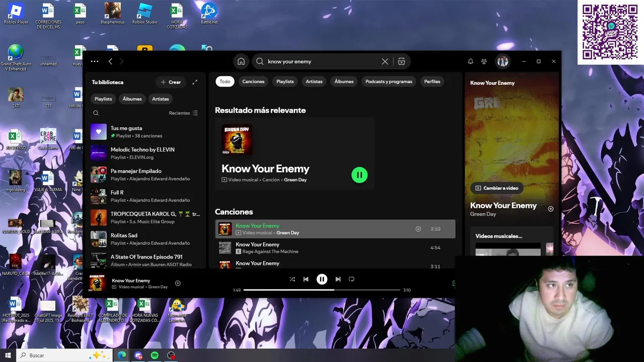Open Green Day artist link in top result
Screen dimensions: 644x362
pyautogui.click(x=295, y=180)
